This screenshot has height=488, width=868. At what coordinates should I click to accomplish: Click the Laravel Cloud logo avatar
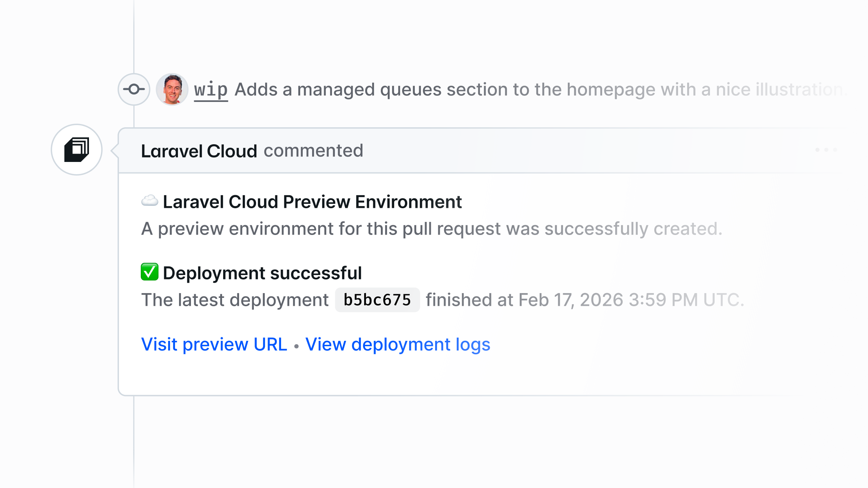[77, 150]
